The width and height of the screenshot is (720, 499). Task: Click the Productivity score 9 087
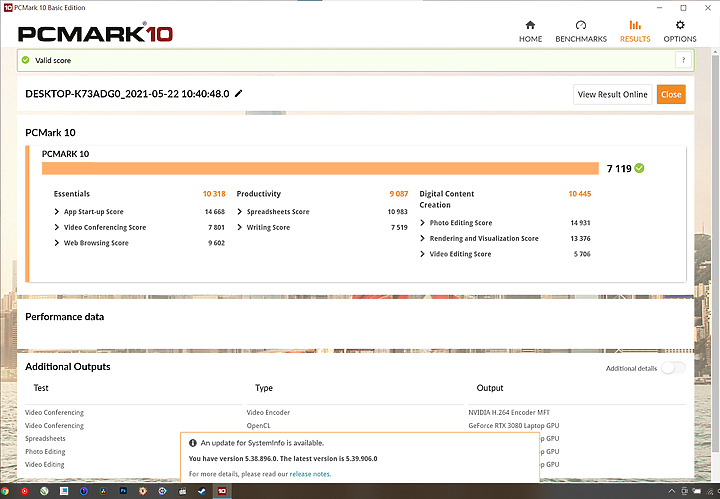(399, 194)
